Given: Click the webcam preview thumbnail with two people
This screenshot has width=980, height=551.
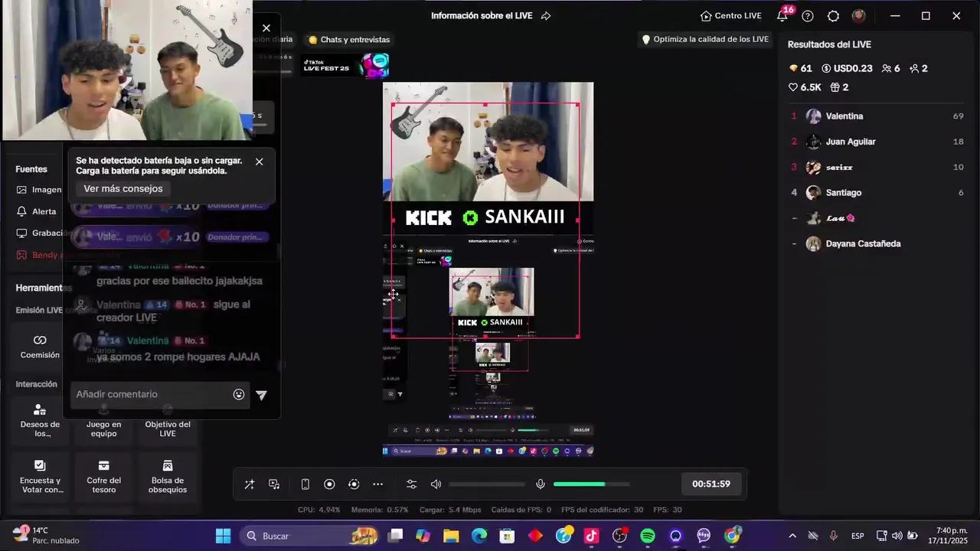Looking at the screenshot, I should (x=126, y=70).
